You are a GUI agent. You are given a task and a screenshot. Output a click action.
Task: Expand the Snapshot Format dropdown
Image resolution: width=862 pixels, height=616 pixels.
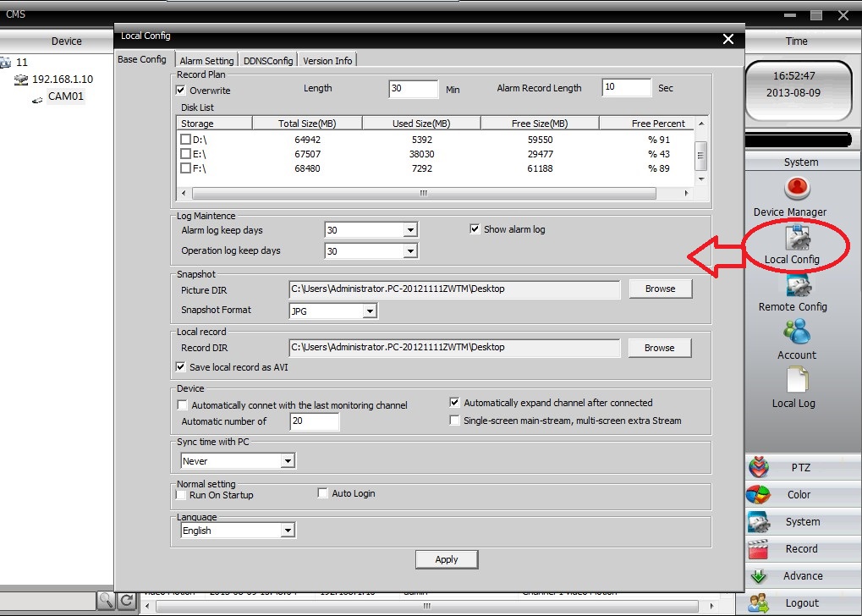point(369,311)
